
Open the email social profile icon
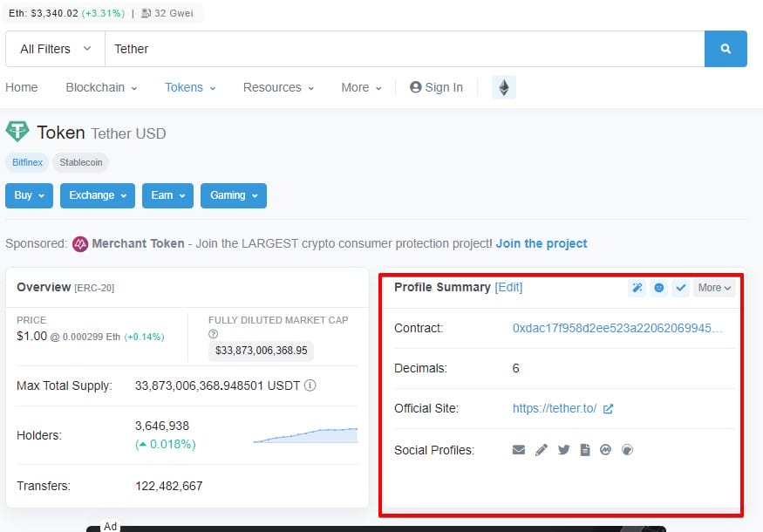(519, 450)
